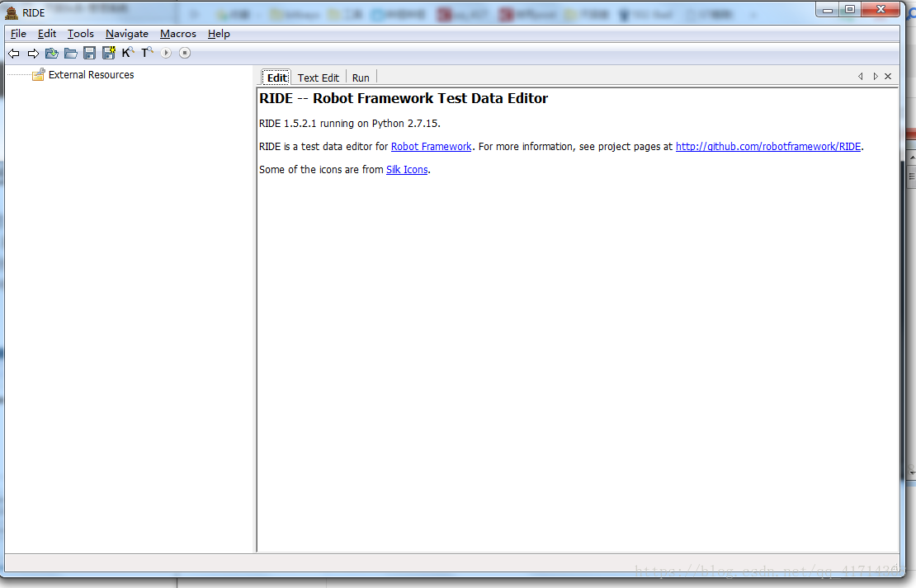Screen dimensions: 916x588
Task: Close the current tab with X
Action: click(888, 77)
